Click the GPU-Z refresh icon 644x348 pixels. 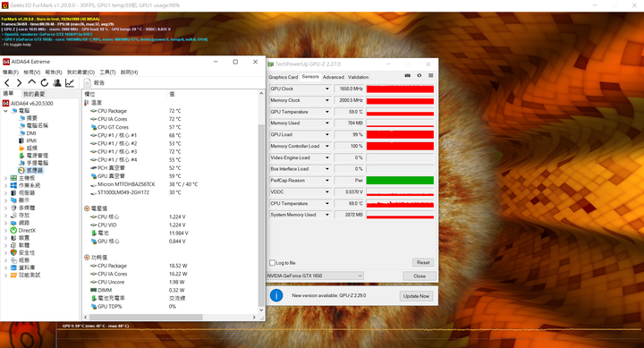coord(419,76)
